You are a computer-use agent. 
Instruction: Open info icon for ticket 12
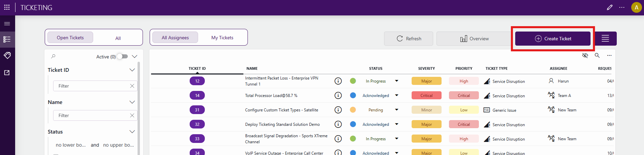(x=338, y=81)
